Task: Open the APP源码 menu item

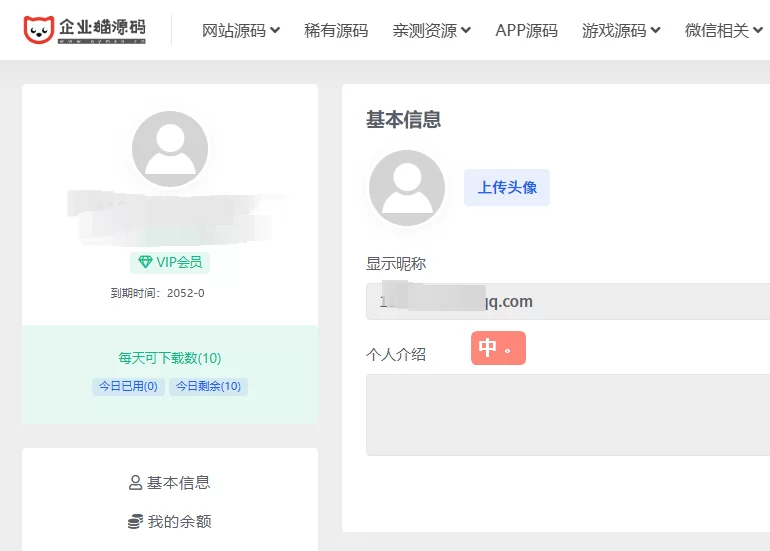Action: pyautogui.click(x=526, y=30)
